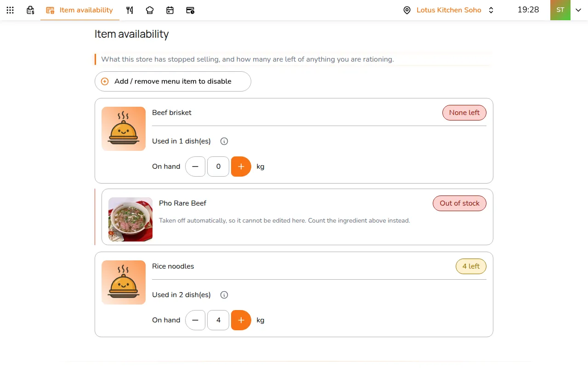Open the cash register icon tab
The width and height of the screenshot is (588, 368).
click(30, 10)
